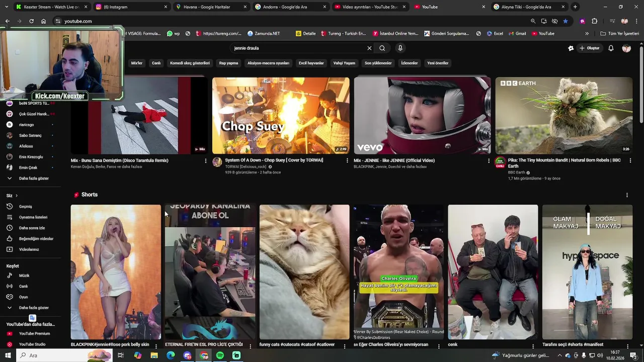Open Oluştur create menu
644x362 pixels.
pyautogui.click(x=590, y=48)
